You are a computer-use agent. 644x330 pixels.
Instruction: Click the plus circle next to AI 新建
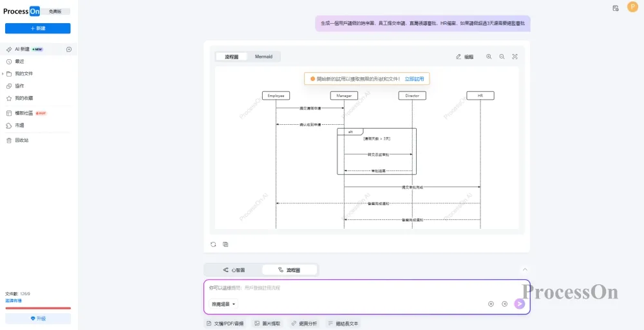69,50
